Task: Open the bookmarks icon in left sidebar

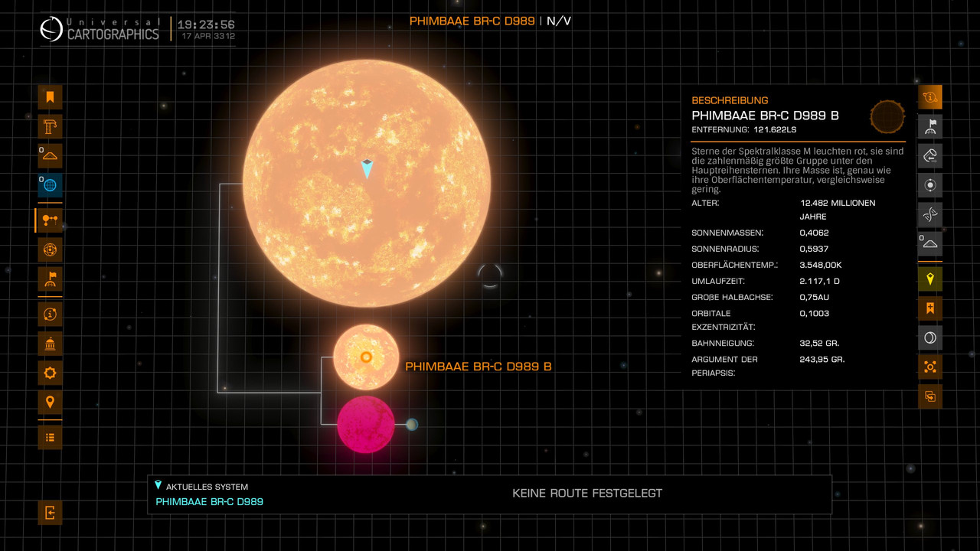Action: [x=50, y=97]
